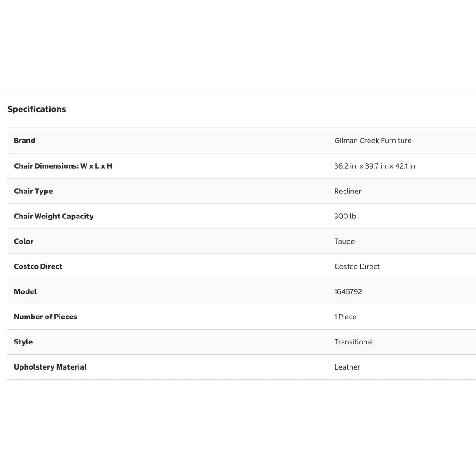Click the model number 1645792

348,292
